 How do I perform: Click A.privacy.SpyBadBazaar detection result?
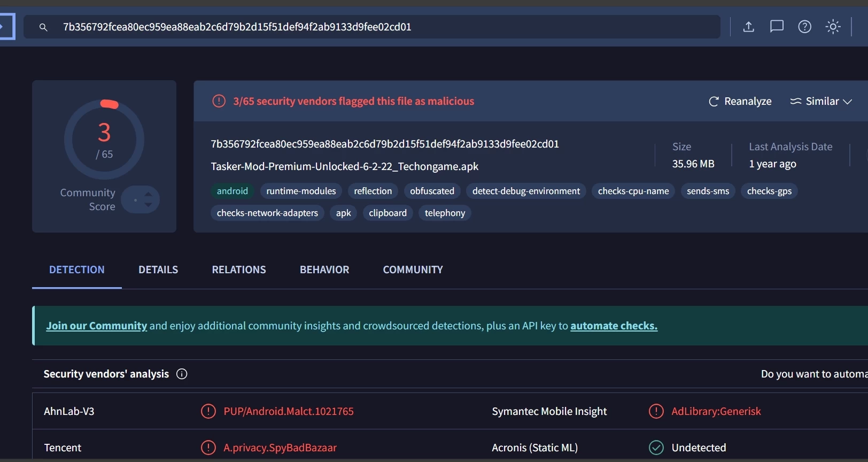[280, 448]
